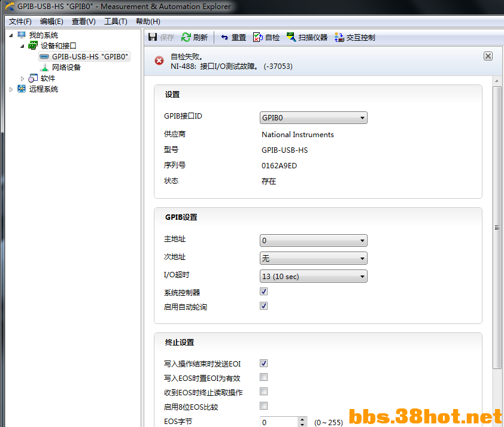This screenshot has width=504, height=427.
Task: Click the Refresh (刷新) green arrows icon
Action: tap(186, 37)
